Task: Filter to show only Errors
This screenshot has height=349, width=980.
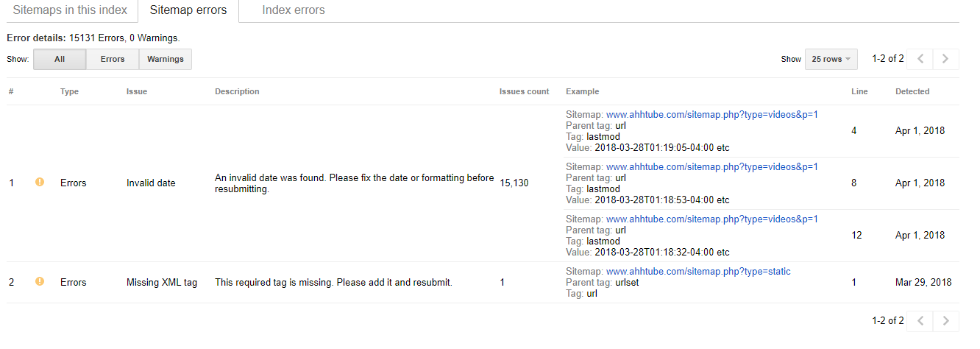Action: [113, 59]
